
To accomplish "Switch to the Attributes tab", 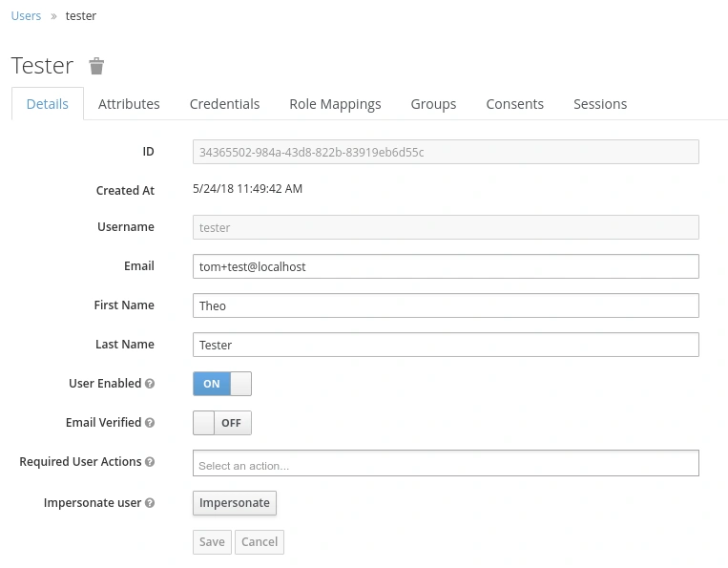I will [129, 104].
